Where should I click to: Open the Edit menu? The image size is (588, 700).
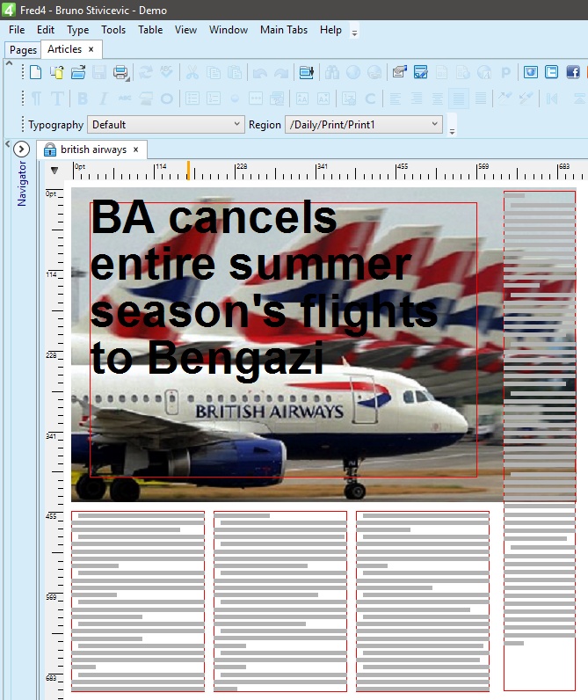coord(46,30)
